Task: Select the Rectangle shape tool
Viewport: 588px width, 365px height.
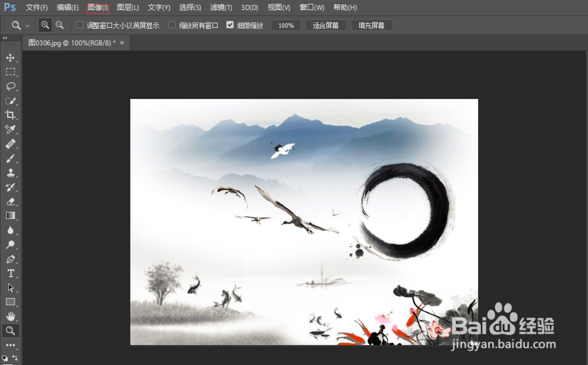Action: [11, 302]
